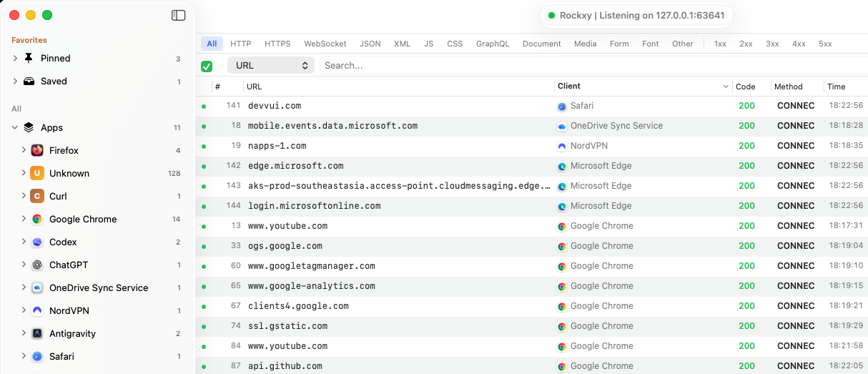Click the Unknown app icon in sidebar
868x374 pixels.
37,173
